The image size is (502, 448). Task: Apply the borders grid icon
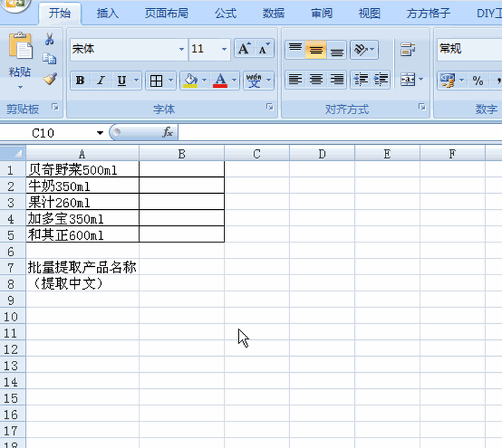click(x=156, y=81)
